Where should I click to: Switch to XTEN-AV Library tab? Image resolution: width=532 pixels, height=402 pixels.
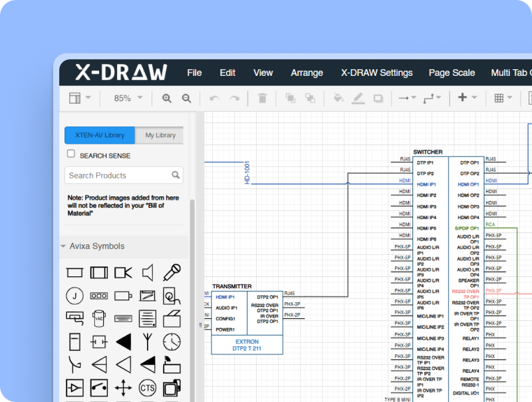[x=100, y=135]
